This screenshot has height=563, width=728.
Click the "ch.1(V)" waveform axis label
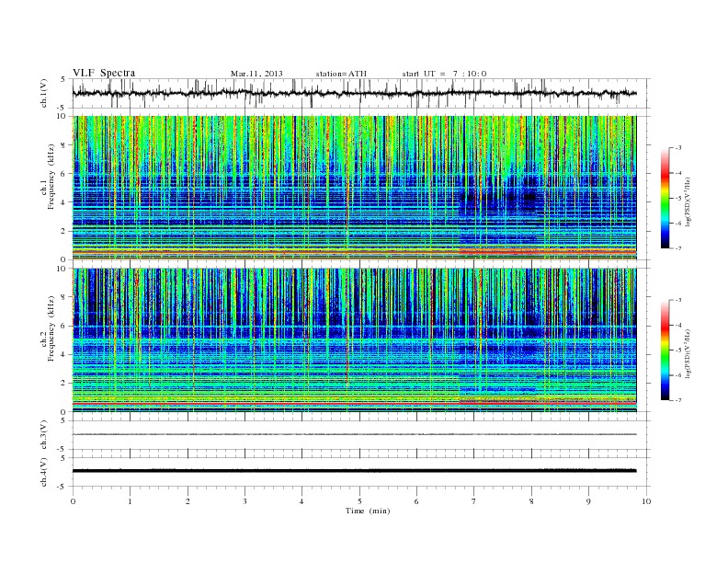44,93
